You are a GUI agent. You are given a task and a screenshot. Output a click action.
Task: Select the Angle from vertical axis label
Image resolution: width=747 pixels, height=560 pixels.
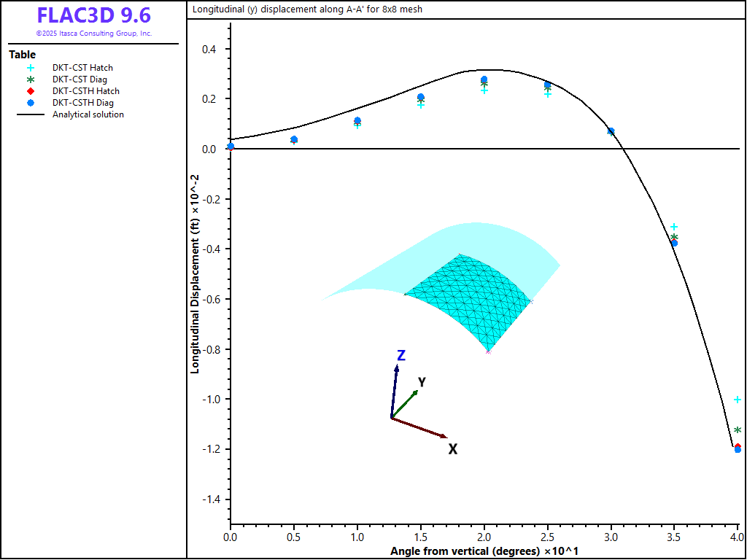pyautogui.click(x=484, y=551)
